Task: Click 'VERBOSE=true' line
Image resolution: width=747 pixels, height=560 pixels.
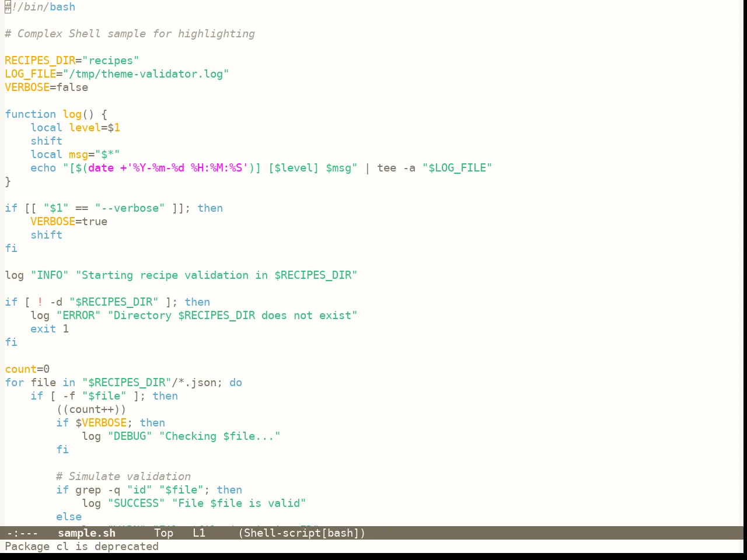Action: click(x=69, y=222)
